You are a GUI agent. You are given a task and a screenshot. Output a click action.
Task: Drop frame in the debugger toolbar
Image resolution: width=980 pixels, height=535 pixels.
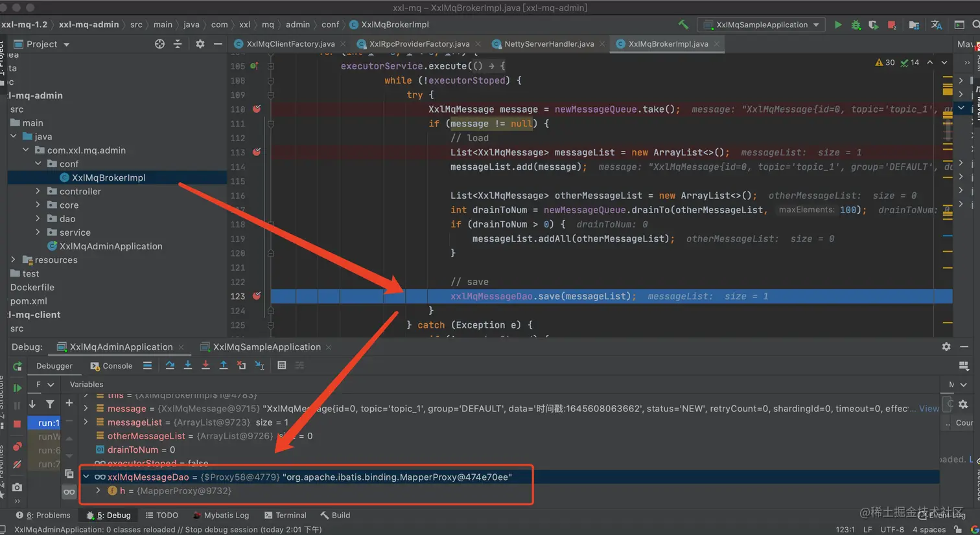click(x=241, y=365)
